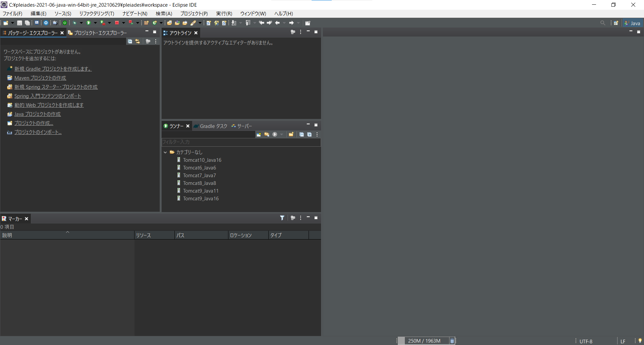Click the Last Edit Location icon in toolbar

point(261,23)
